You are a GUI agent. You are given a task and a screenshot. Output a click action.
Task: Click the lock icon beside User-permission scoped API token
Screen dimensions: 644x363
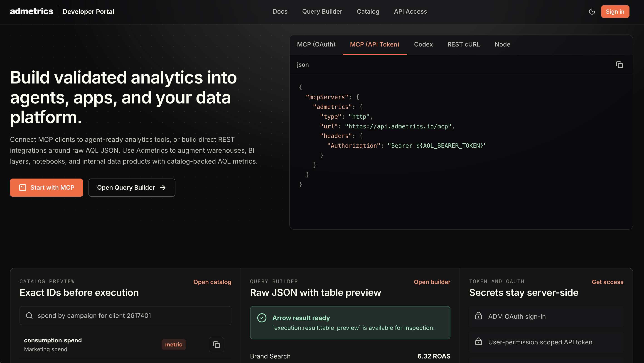tap(479, 341)
